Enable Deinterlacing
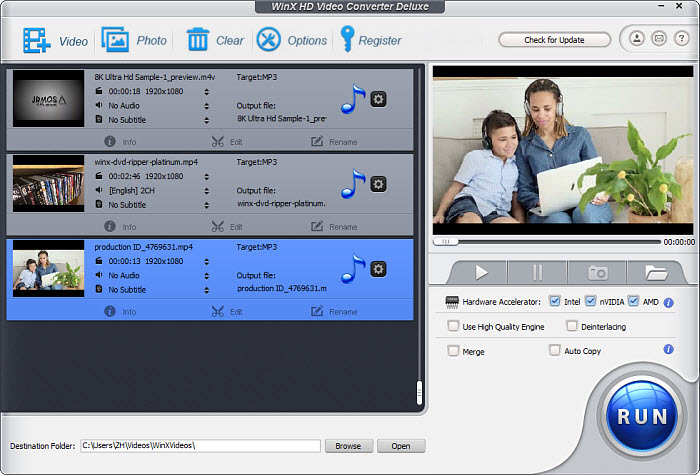The width and height of the screenshot is (700, 475). (x=571, y=326)
